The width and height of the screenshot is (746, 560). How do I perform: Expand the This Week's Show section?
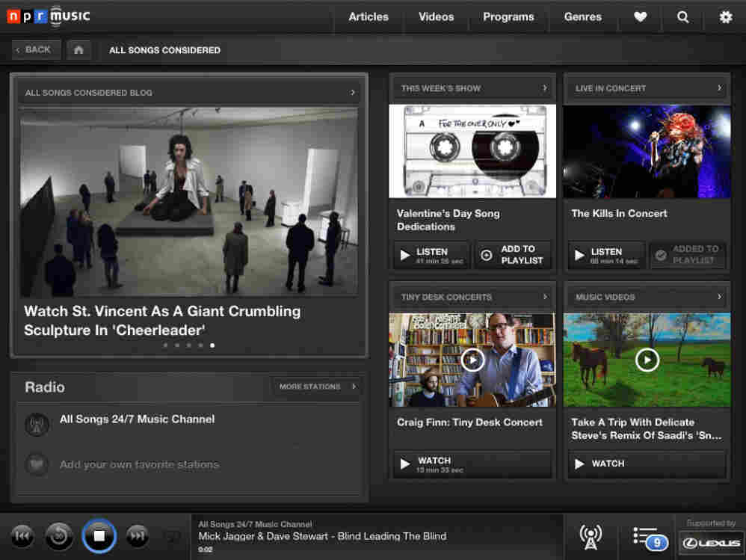tap(472, 88)
